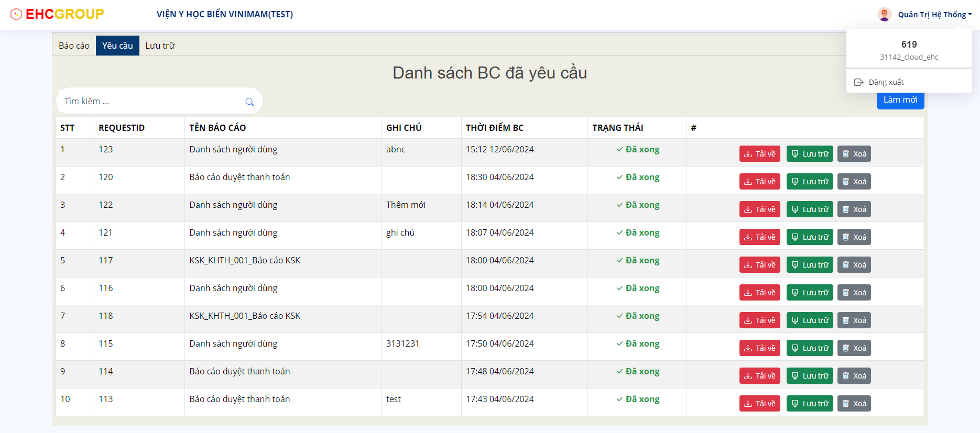980x433 pixels.
Task: Select the Yêu cầu tab
Action: point(117,46)
